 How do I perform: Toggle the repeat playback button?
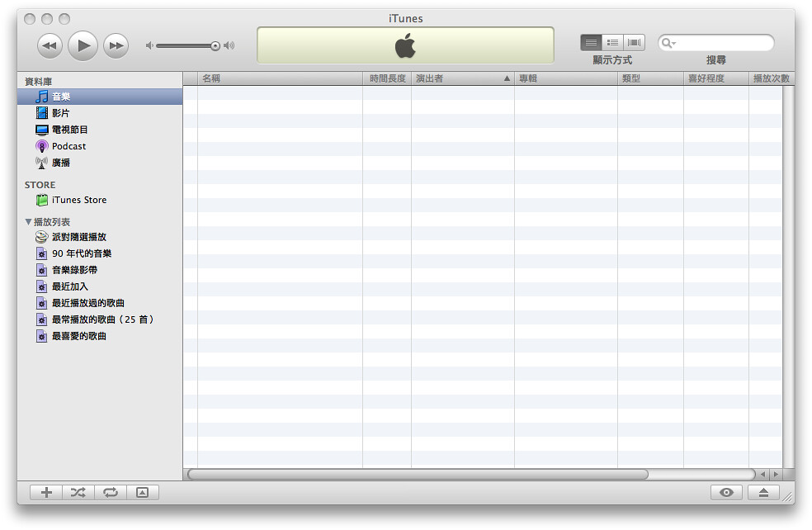click(x=110, y=492)
